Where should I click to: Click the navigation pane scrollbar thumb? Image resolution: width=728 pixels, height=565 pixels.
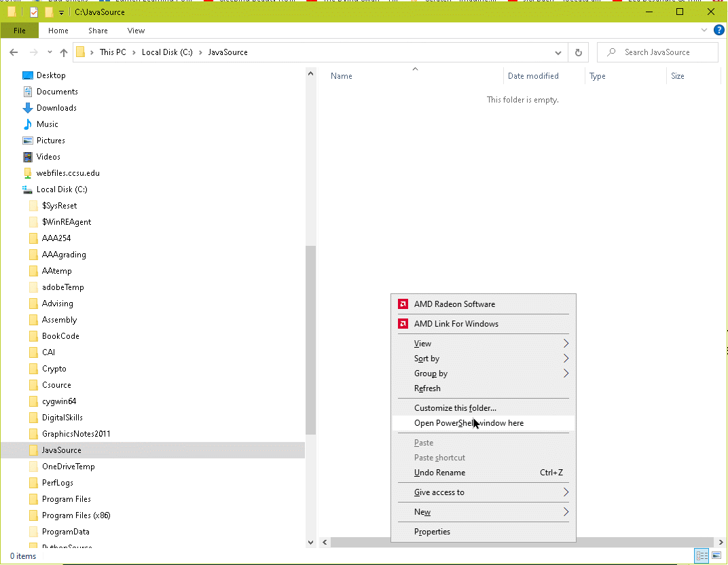[x=310, y=340]
